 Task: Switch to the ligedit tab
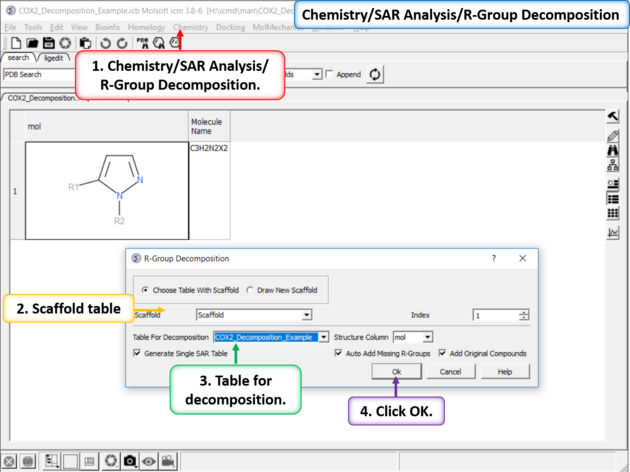tap(54, 59)
